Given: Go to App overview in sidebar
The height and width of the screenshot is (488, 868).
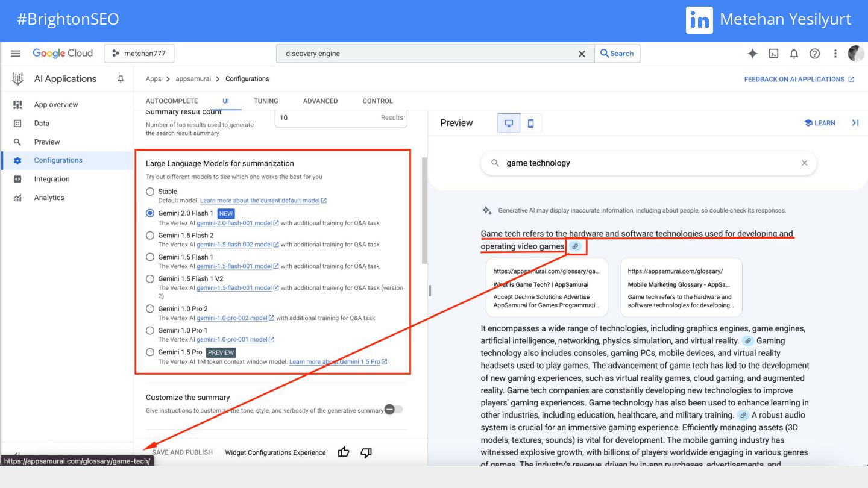Looking at the screenshot, I should point(56,105).
